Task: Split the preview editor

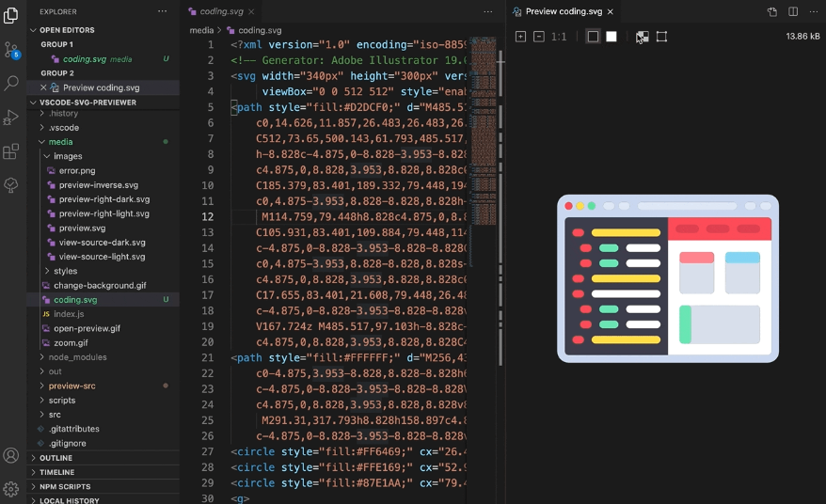Action: [793, 11]
